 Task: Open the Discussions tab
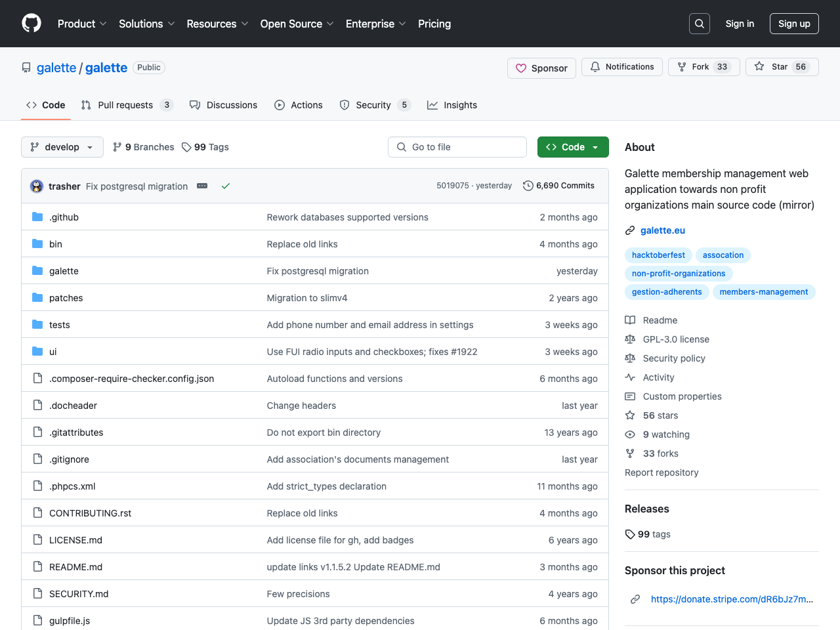(223, 105)
